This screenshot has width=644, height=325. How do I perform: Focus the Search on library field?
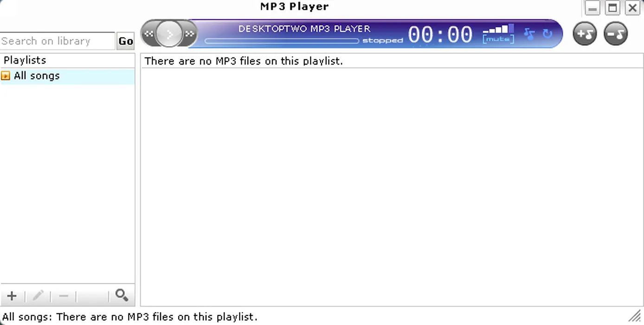[57, 41]
